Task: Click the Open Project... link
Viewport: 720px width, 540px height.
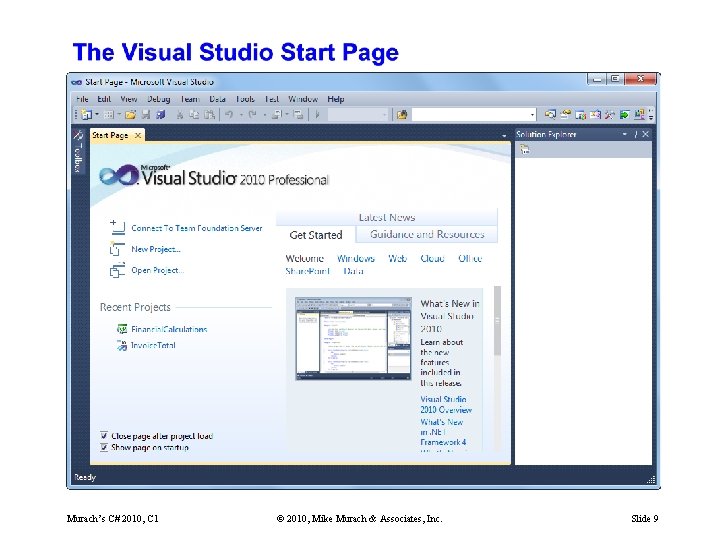Action: (x=157, y=270)
